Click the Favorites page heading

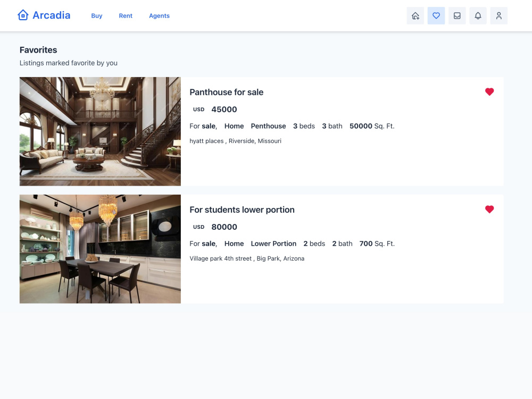[38, 50]
